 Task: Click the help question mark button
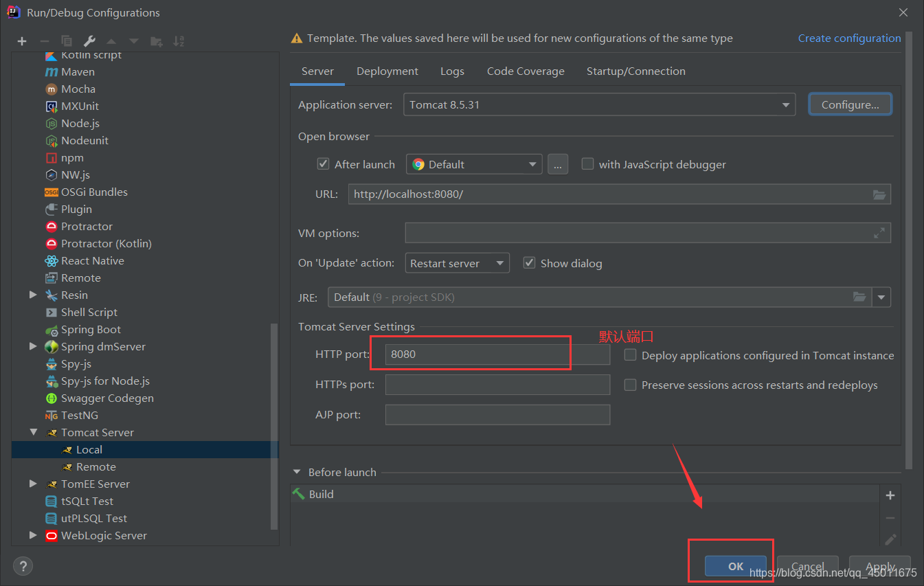click(x=23, y=566)
